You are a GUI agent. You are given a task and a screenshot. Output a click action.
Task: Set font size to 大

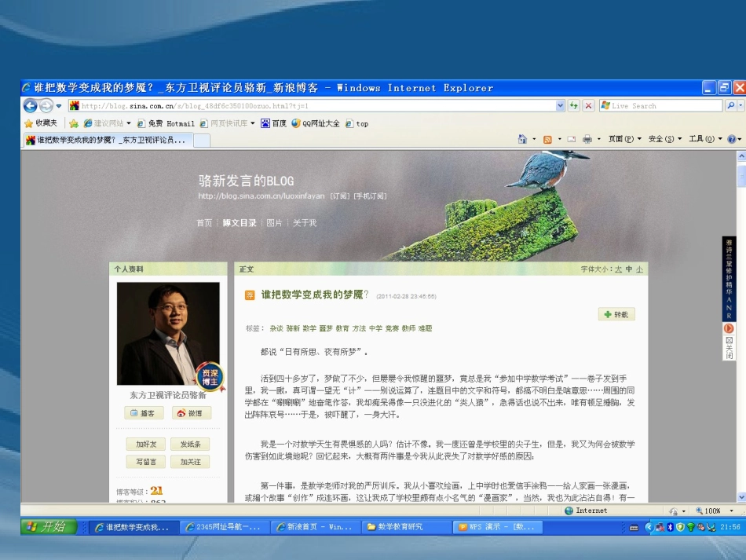click(x=618, y=269)
